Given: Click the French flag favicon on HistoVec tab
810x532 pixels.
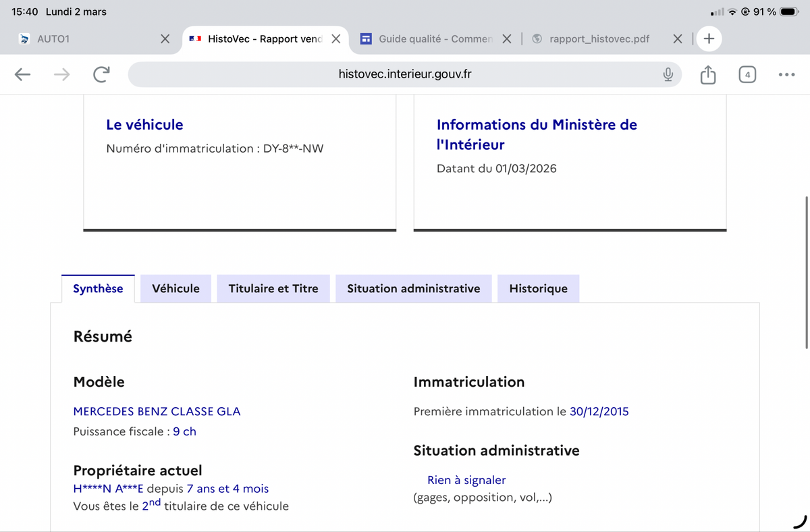Looking at the screenshot, I should coord(196,39).
